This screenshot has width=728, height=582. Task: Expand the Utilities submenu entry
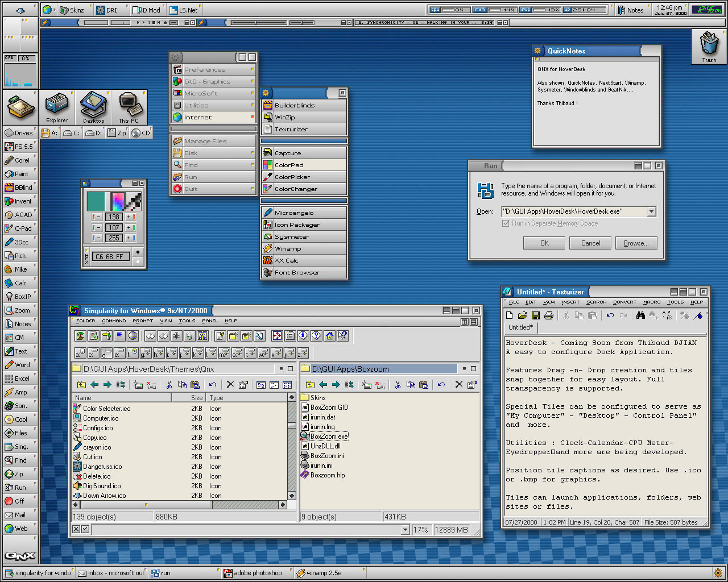(214, 105)
